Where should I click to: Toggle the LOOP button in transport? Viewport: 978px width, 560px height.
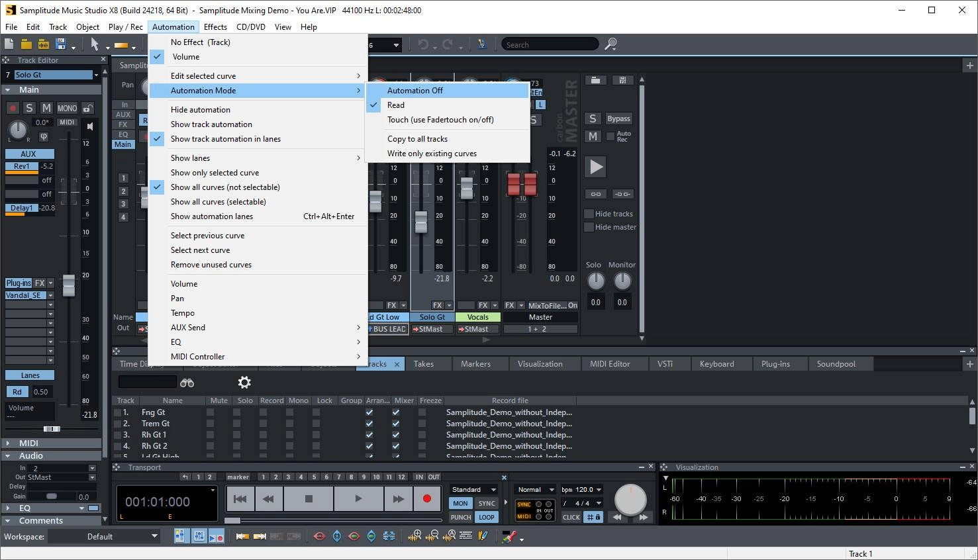pos(487,517)
